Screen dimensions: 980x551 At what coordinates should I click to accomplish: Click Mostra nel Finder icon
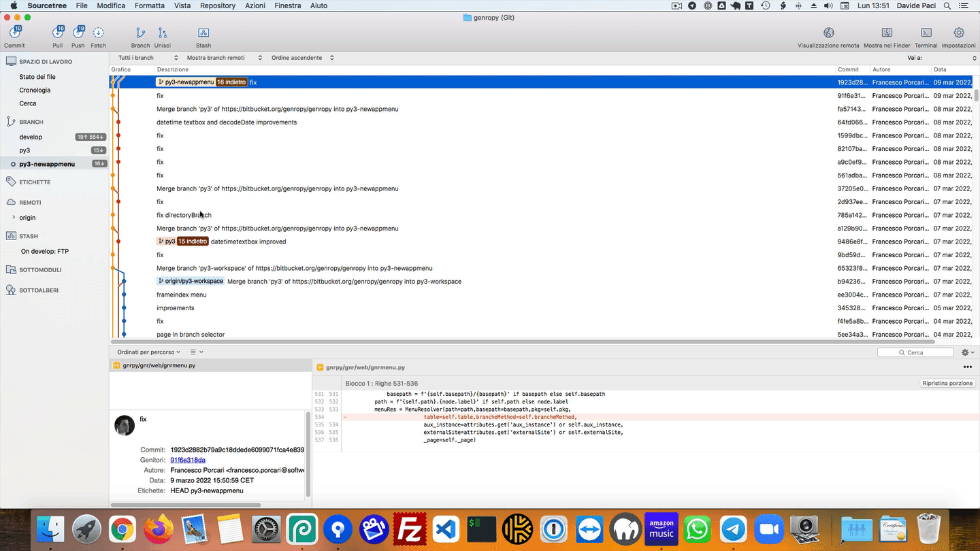click(x=887, y=33)
